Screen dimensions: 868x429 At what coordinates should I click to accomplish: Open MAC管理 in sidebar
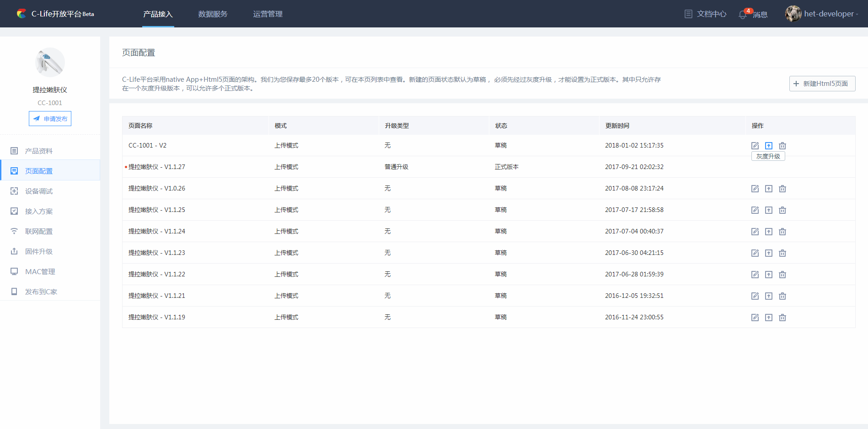pos(50,271)
